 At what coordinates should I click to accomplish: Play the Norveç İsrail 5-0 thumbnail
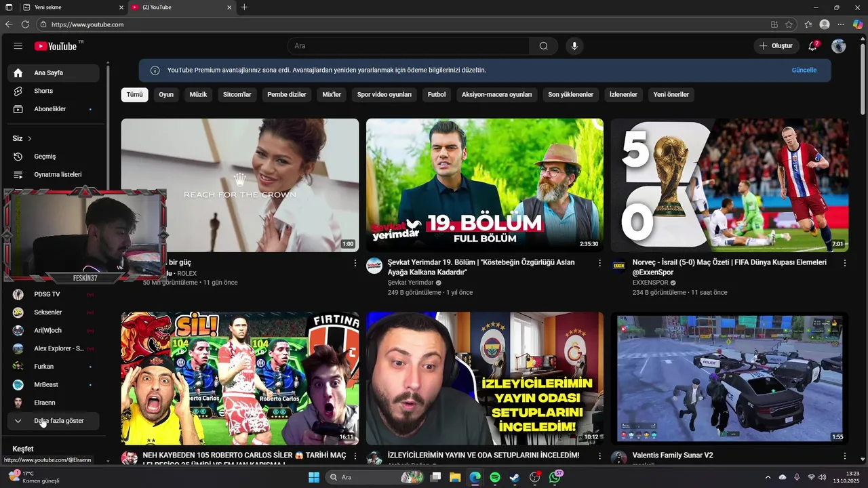[730, 185]
